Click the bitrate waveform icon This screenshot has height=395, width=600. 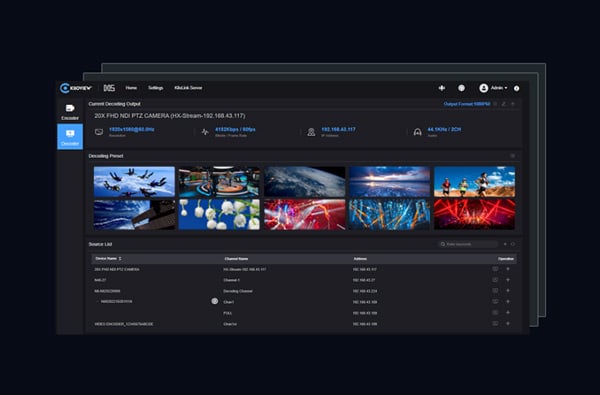[x=205, y=132]
